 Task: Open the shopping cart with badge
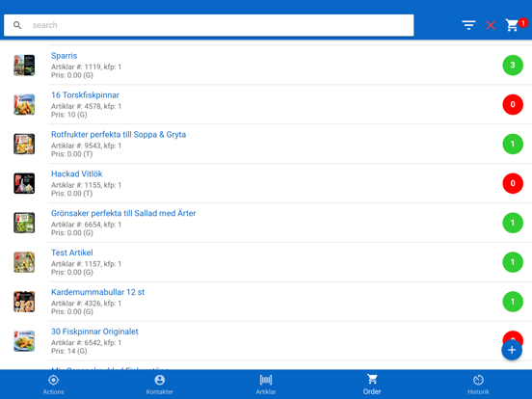click(x=516, y=25)
